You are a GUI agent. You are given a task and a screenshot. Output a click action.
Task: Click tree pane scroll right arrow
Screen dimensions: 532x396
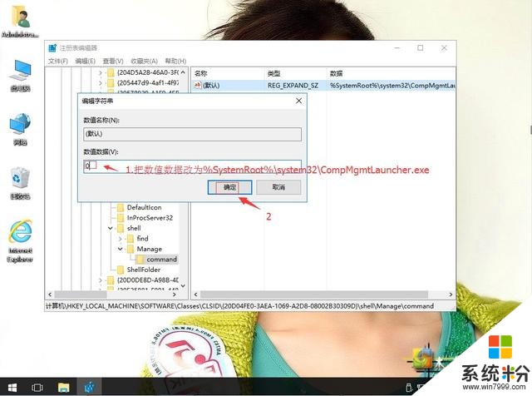[x=175, y=295]
